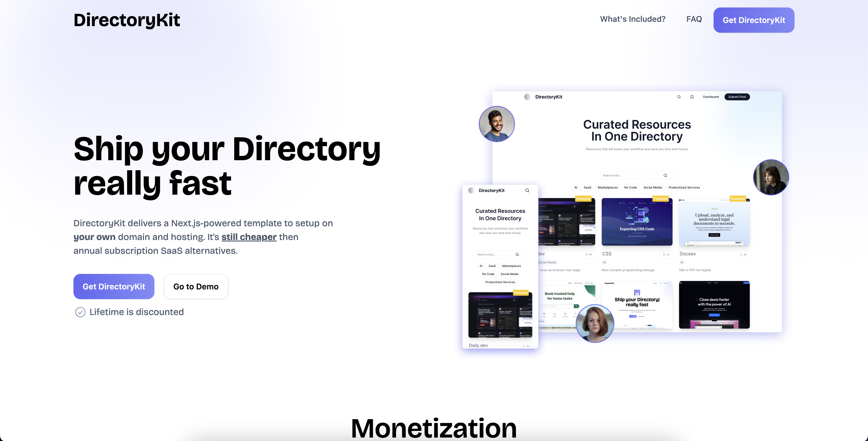Expand the Social Media category dropdown

(x=509, y=274)
